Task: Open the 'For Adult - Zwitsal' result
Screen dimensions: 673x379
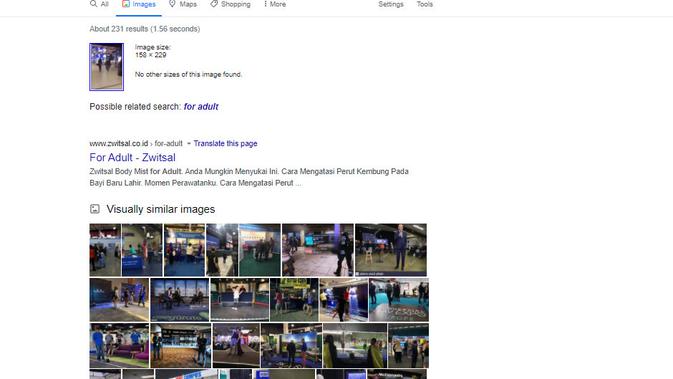Action: pyautogui.click(x=132, y=158)
